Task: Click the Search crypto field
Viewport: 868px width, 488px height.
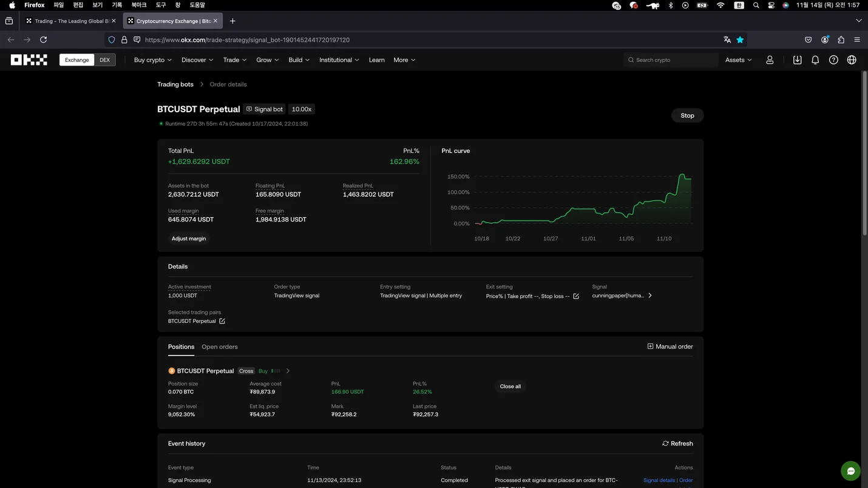Action: 671,60
